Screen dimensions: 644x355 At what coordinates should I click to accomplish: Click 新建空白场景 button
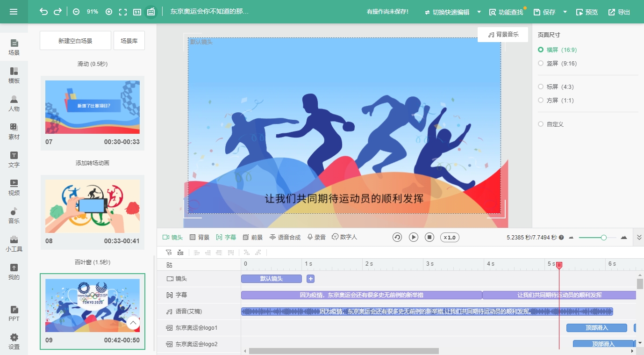pos(75,41)
